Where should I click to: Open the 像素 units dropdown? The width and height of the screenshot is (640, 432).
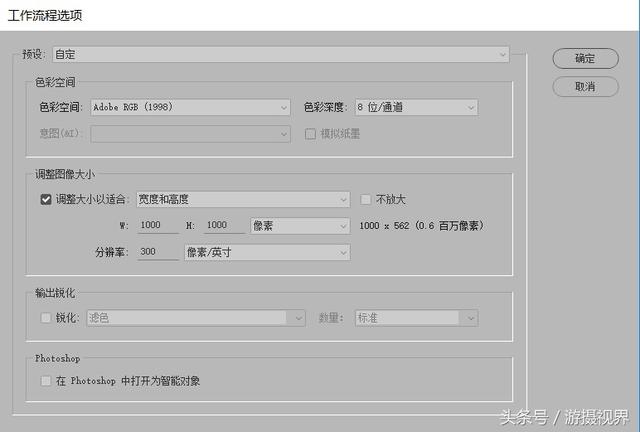(300, 226)
